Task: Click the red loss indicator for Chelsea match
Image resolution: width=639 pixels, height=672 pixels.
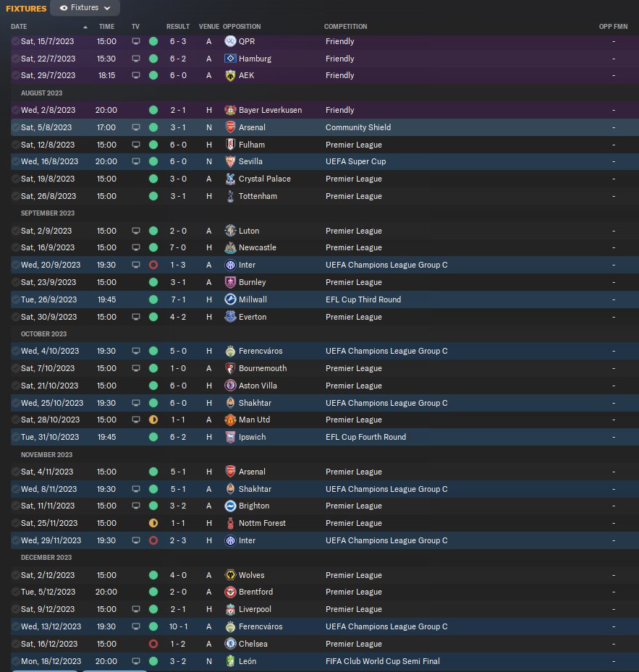Action: click(153, 644)
